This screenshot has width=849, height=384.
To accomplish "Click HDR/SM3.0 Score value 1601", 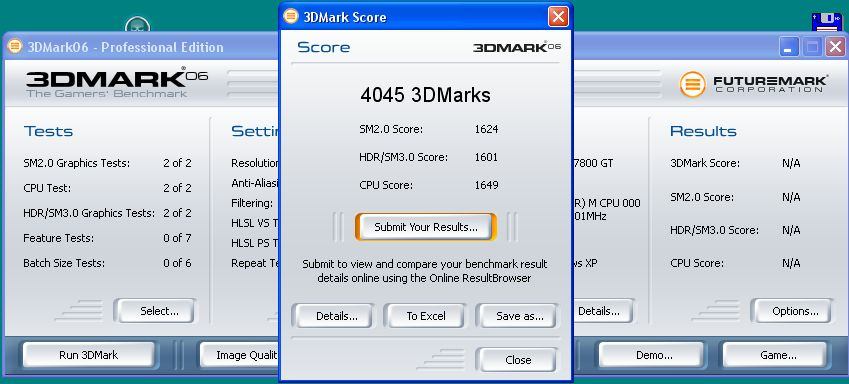I will pyautogui.click(x=486, y=158).
